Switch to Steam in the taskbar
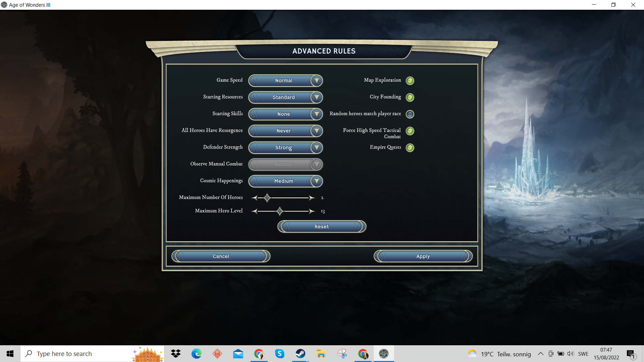 pyautogui.click(x=301, y=354)
